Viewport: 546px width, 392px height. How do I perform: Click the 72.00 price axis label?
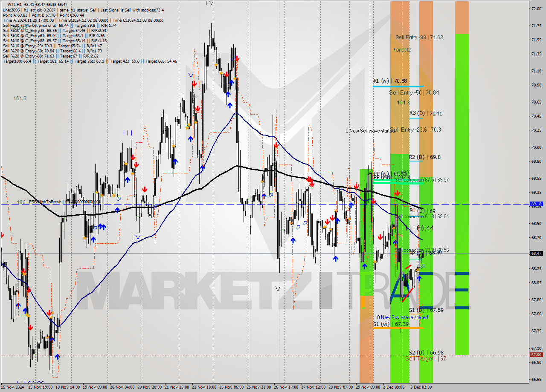pyautogui.click(x=536, y=9)
